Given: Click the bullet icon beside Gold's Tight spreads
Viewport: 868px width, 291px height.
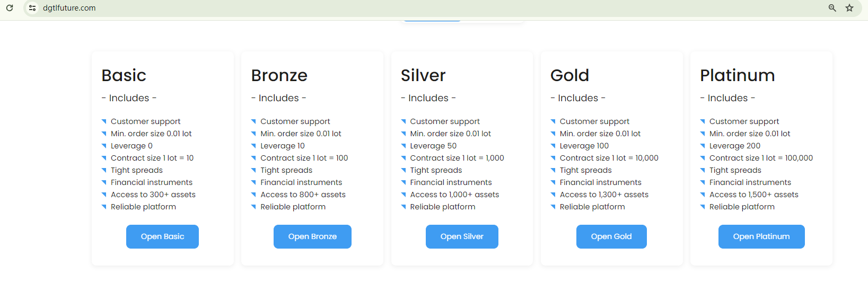Looking at the screenshot, I should (x=553, y=170).
